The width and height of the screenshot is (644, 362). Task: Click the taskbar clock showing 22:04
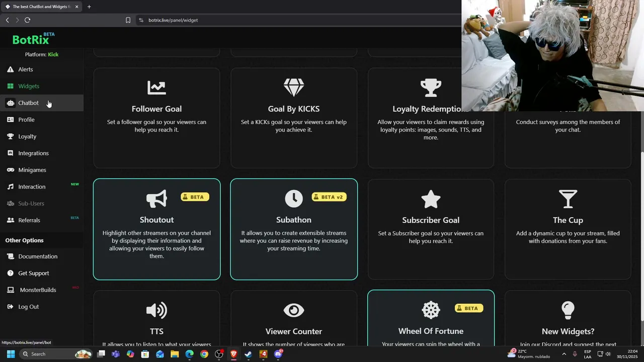click(628, 354)
